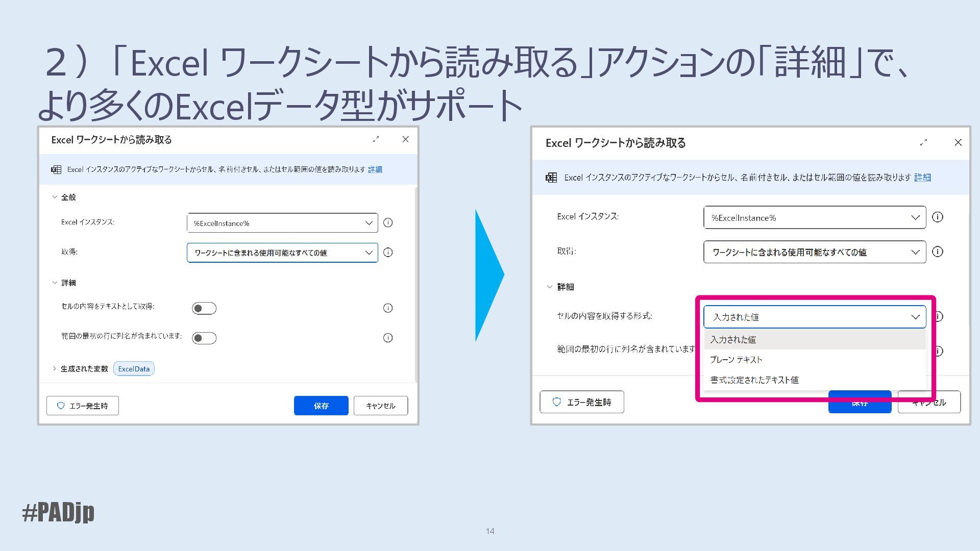Screen dimensions: 980x551
Task: Click expand icon in left dialog title bar
Action: pos(376,139)
